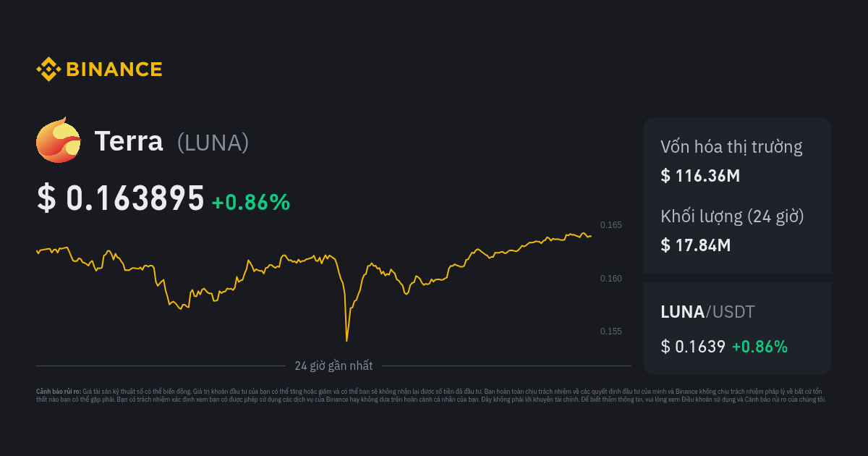
Task: Click the 'Vốn hóa thị trường' label
Action: point(731,147)
